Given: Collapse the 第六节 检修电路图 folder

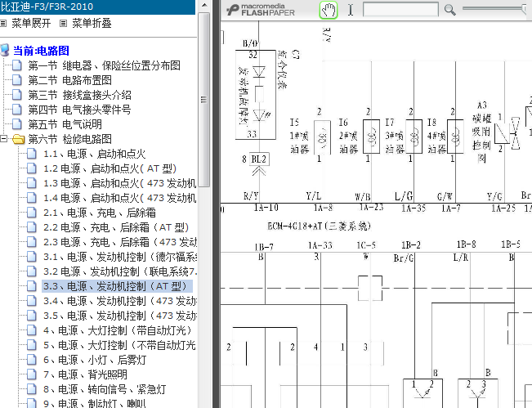Looking at the screenshot, I should [x=3, y=138].
